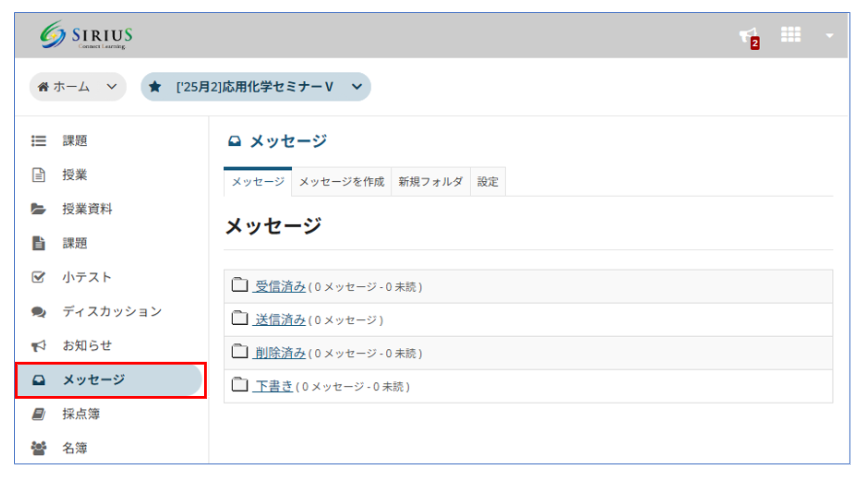Open ディスカッション in the sidebar
Screen dimensions: 862x478
111,311
